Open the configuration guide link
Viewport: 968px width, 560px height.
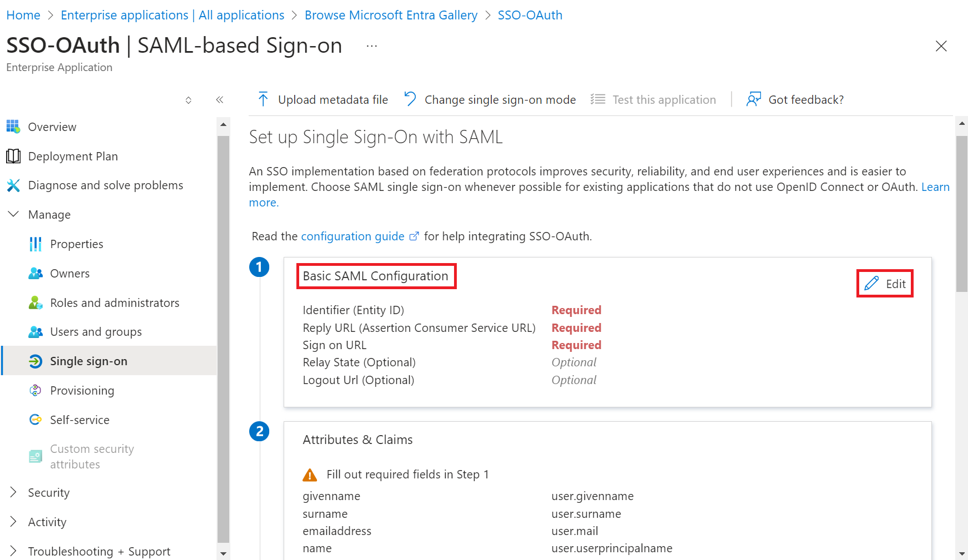pos(352,236)
